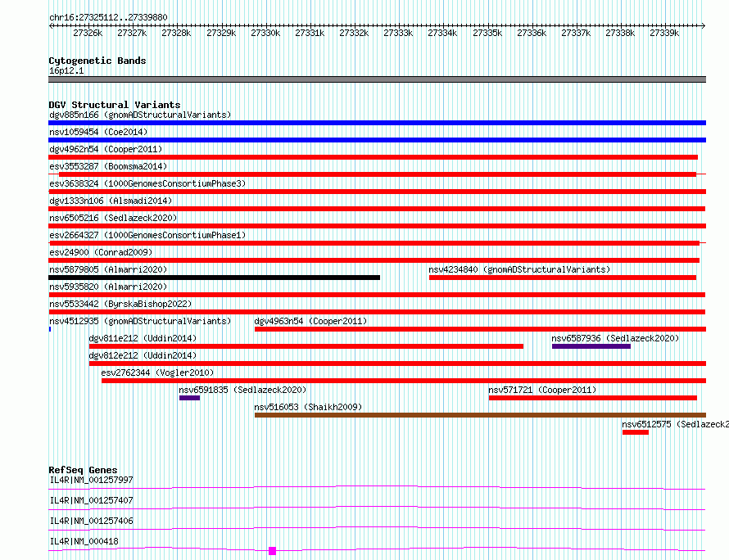This screenshot has width=729, height=560.
Task: Click the brown bar for nsv516053
Action: point(480,415)
